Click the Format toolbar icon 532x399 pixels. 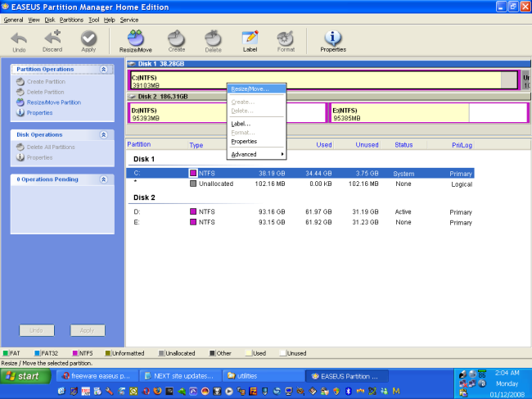[286, 42]
